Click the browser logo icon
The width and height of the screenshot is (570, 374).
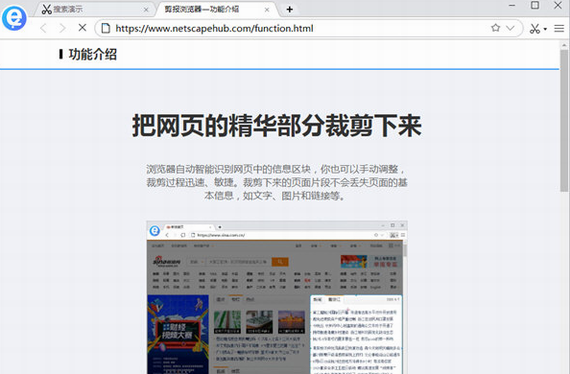pyautogui.click(x=14, y=18)
